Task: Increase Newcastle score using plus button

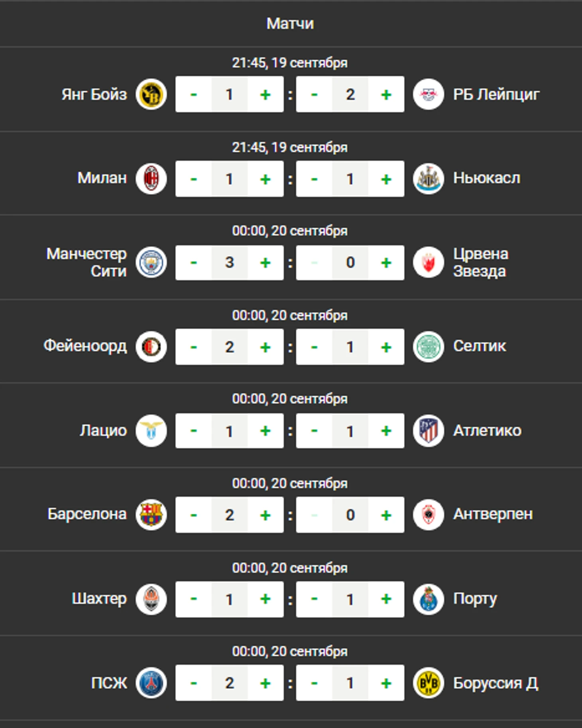Action: (386, 179)
